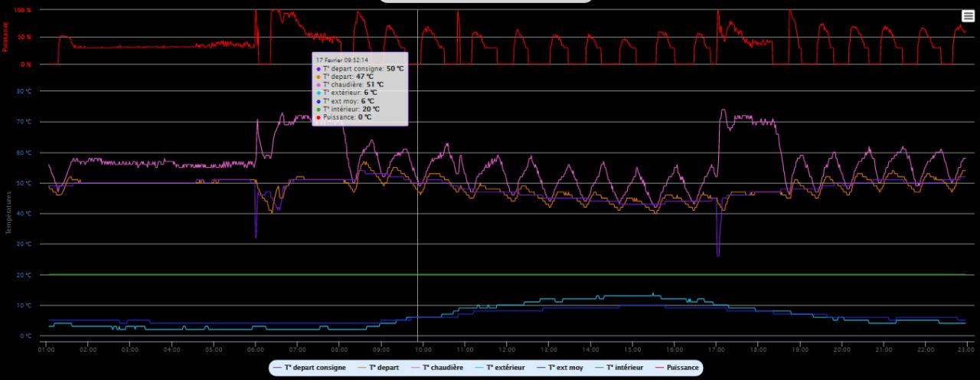This screenshot has width=980, height=380.
Task: Click tooltip row 'T° intérieur: 20 °C'
Action: (x=348, y=109)
